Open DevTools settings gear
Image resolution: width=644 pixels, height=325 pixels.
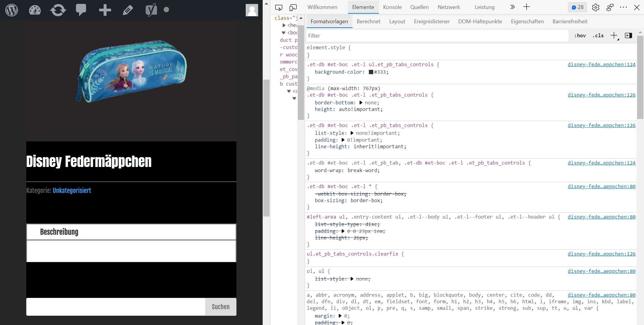click(x=596, y=7)
